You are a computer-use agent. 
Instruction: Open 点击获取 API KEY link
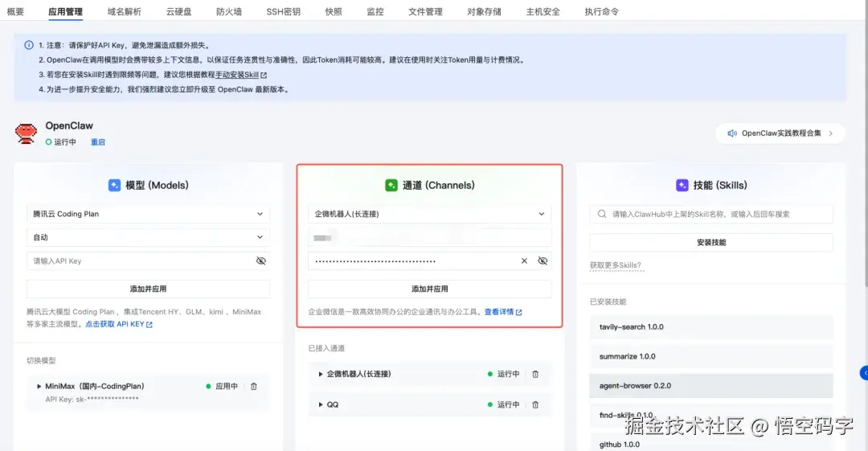118,324
